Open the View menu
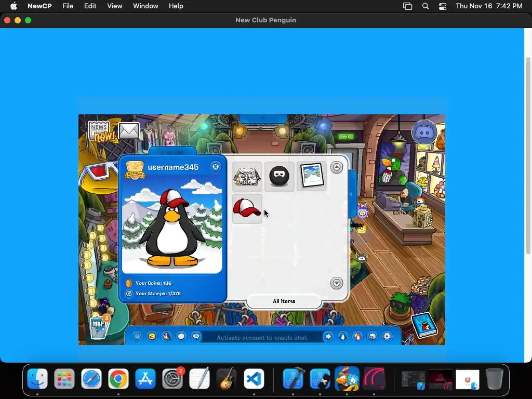The width and height of the screenshot is (532, 399). [115, 6]
